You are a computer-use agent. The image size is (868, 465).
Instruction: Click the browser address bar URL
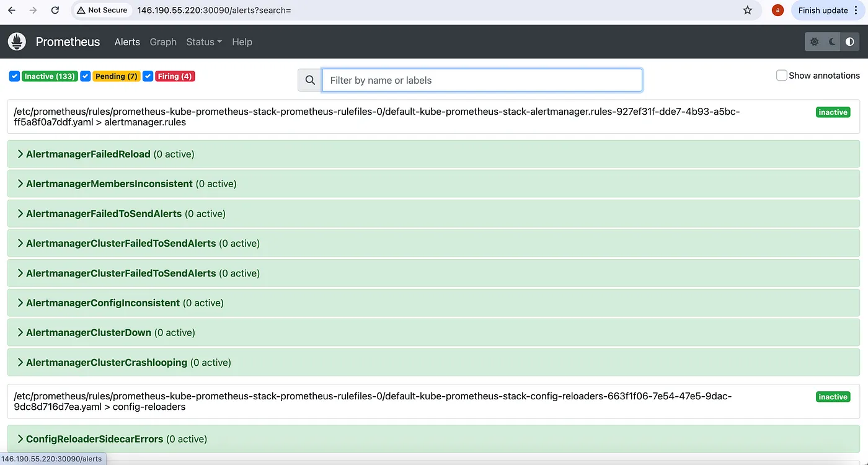click(x=214, y=10)
